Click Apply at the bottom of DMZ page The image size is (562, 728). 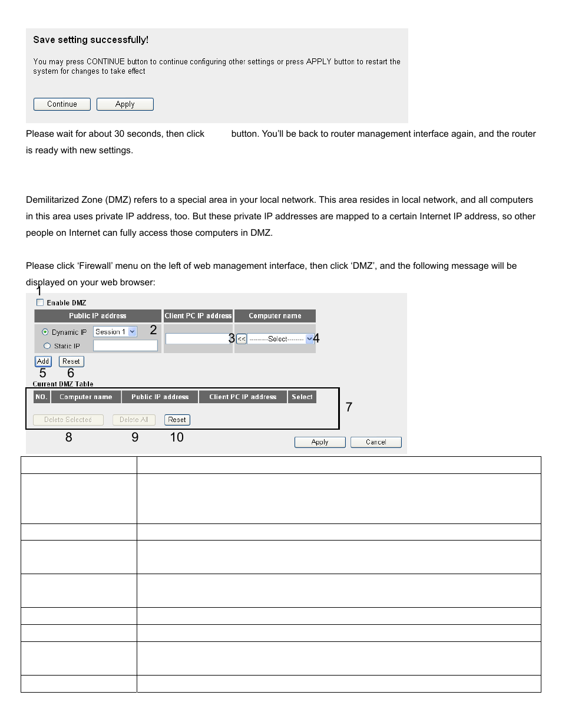pyautogui.click(x=320, y=442)
